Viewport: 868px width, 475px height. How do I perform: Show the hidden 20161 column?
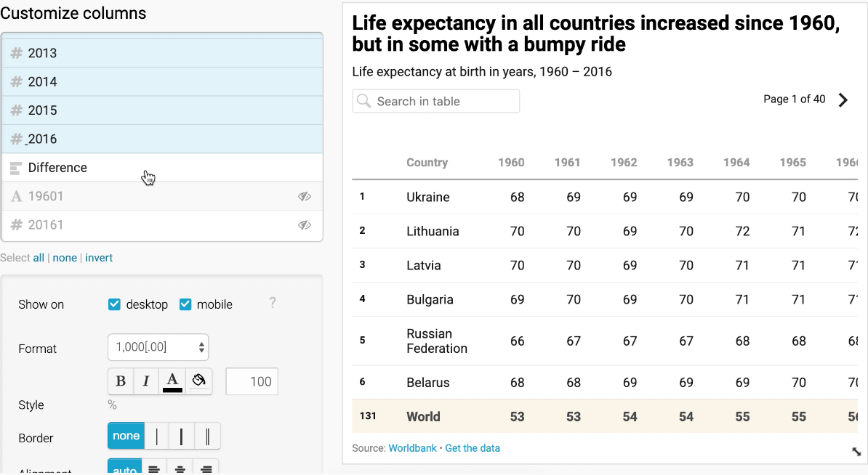coord(305,225)
